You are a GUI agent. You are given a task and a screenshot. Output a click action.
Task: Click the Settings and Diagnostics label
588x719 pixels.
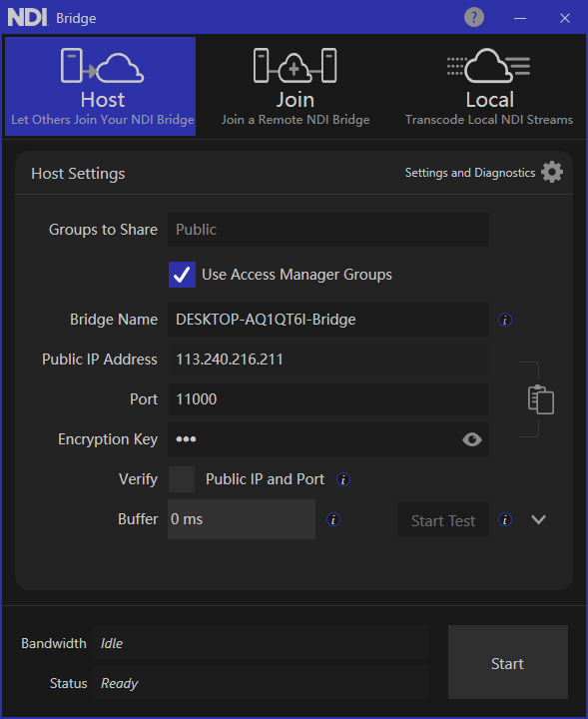pos(470,173)
